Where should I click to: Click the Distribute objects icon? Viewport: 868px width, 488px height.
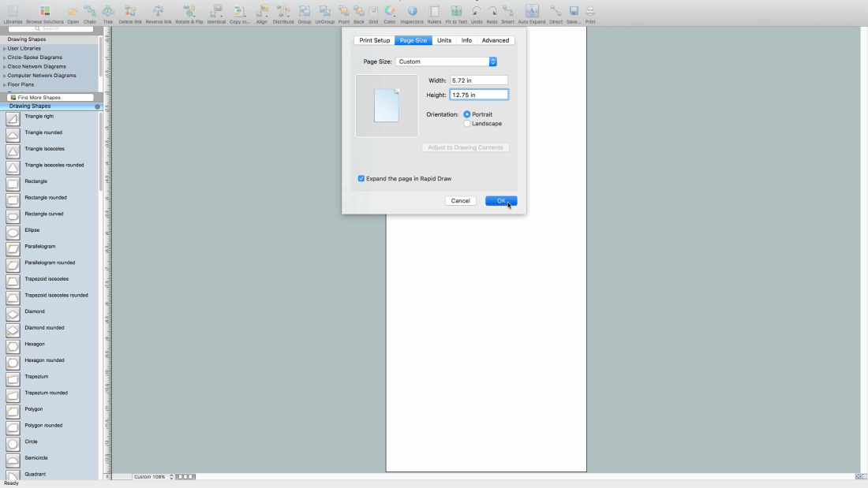283,12
